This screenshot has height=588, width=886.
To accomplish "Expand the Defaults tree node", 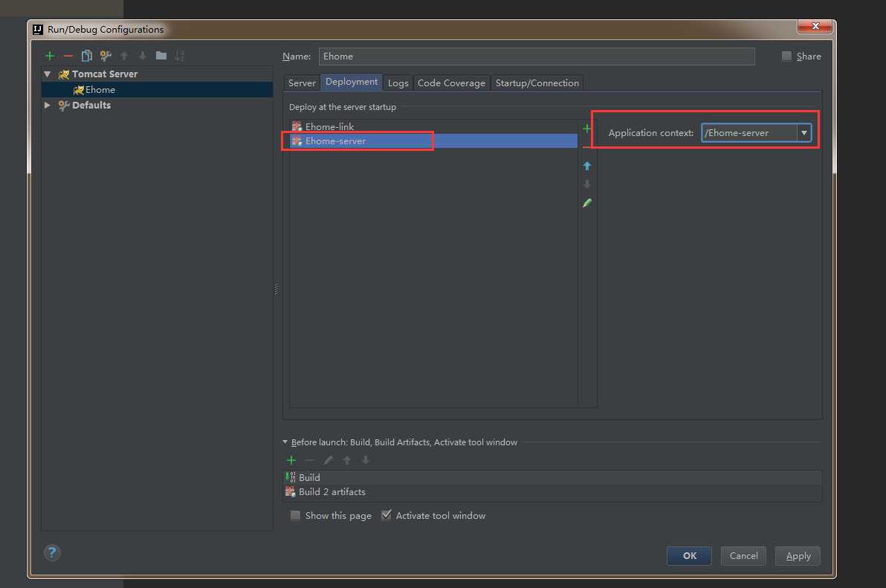I will click(x=48, y=105).
